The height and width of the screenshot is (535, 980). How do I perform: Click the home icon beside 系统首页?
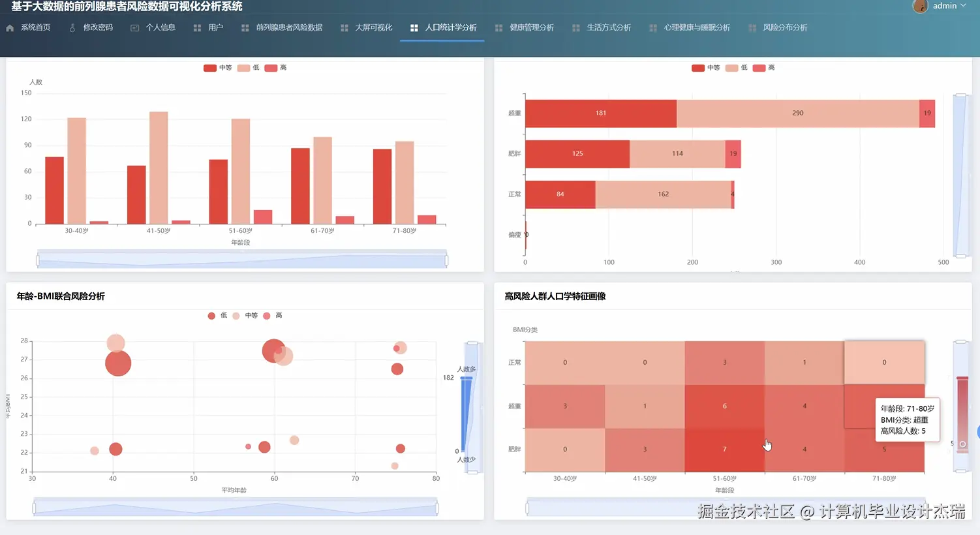[x=10, y=28]
